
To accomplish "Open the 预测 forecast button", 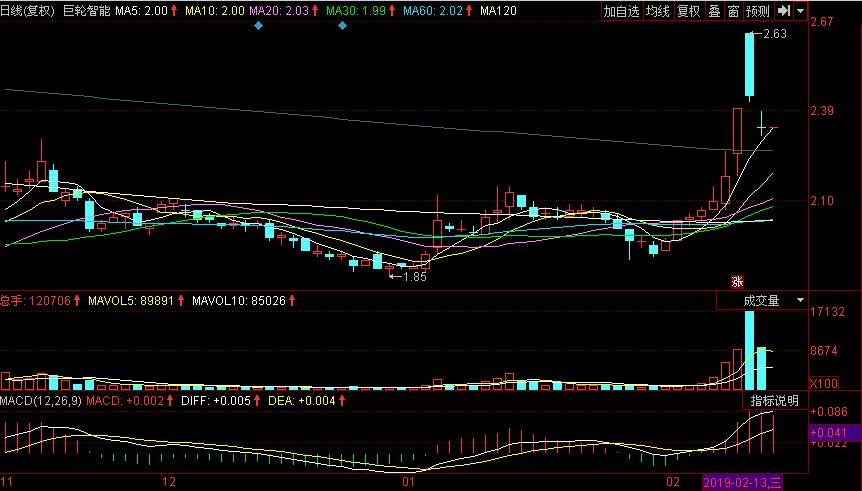I will point(758,11).
